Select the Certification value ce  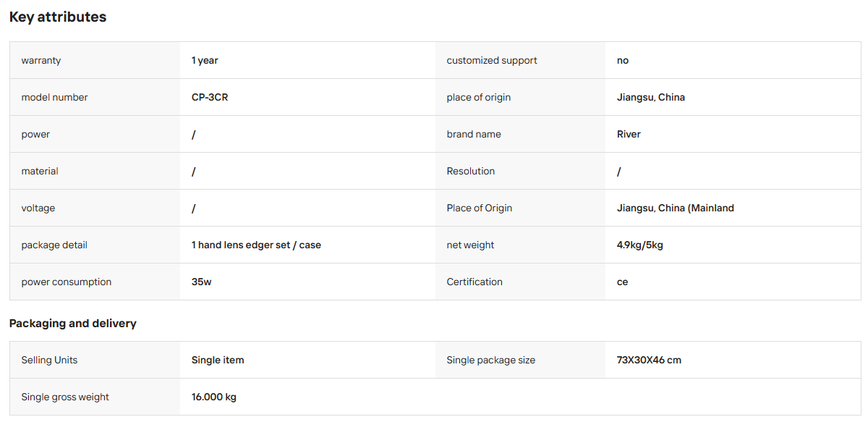click(623, 282)
